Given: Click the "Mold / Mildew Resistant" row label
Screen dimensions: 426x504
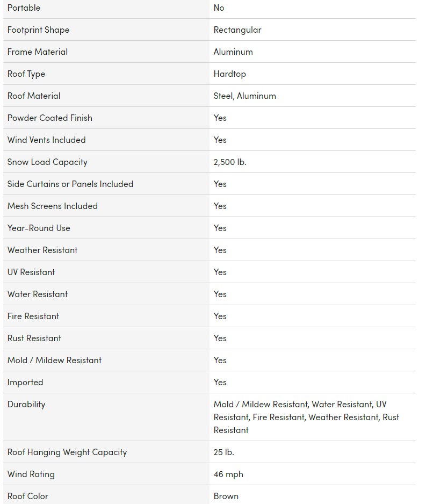Looking at the screenshot, I should [54, 361].
